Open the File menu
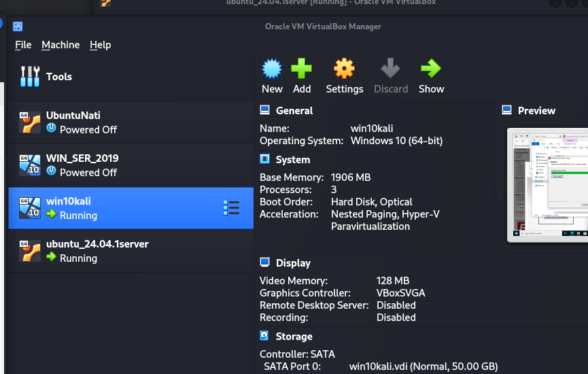The height and width of the screenshot is (374, 588). (x=23, y=45)
